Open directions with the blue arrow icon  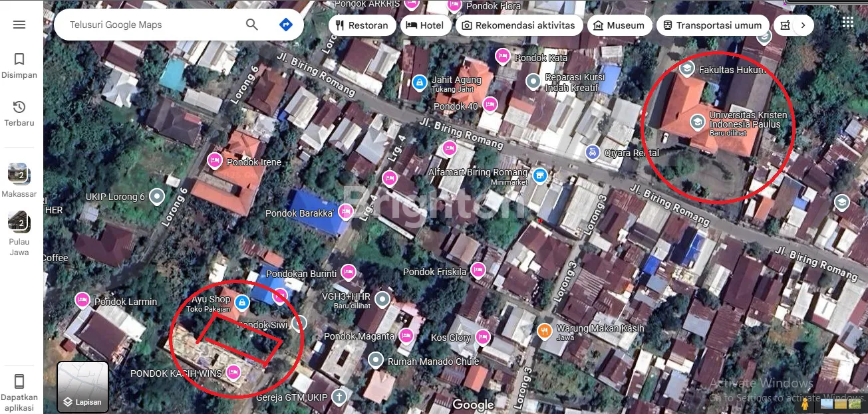(285, 25)
